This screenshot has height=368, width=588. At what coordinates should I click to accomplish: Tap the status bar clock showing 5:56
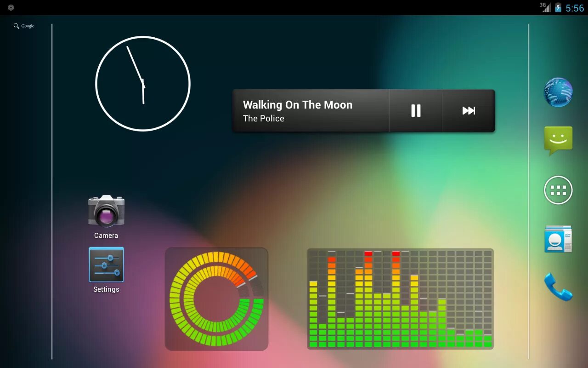(x=575, y=8)
